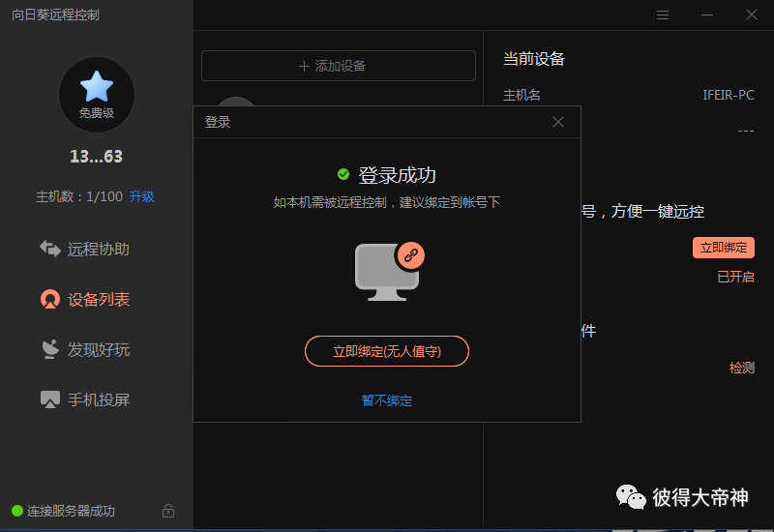Click the 检测 link
This screenshot has height=532, width=774.
point(742,368)
